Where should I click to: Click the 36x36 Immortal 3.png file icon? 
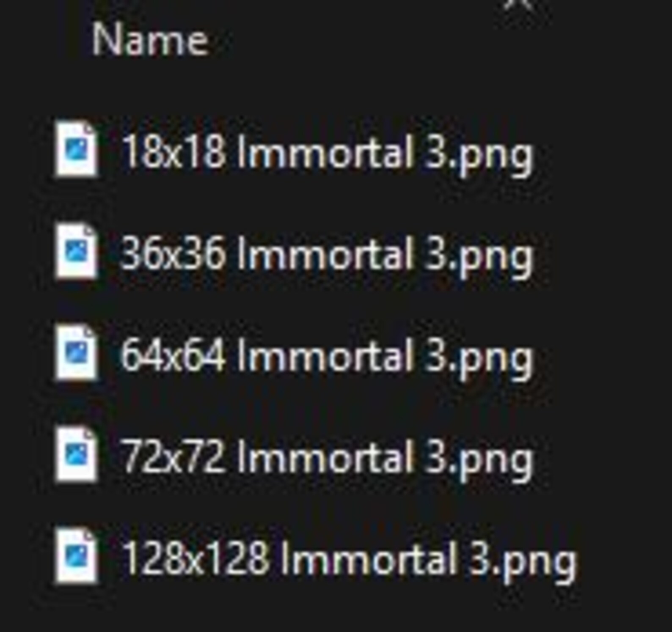coord(76,251)
